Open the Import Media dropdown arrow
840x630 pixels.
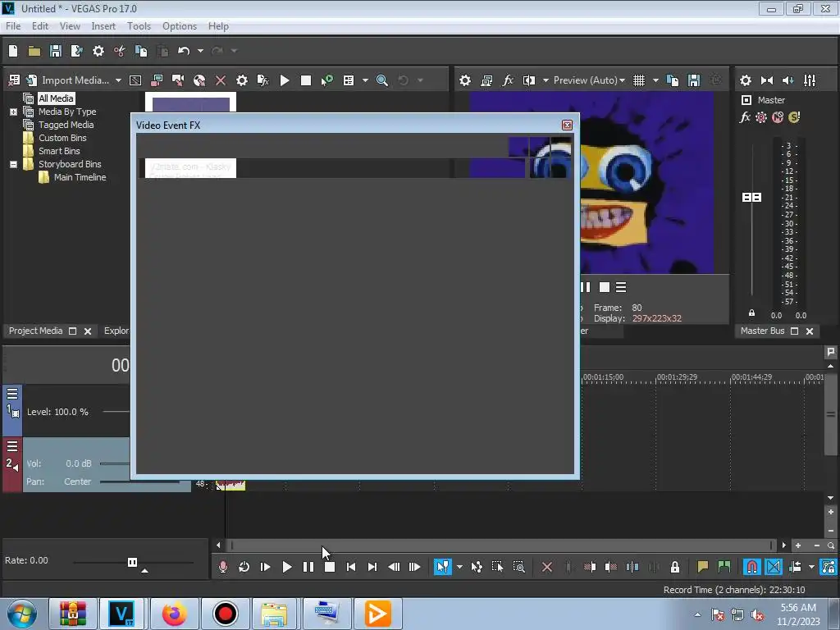click(118, 80)
